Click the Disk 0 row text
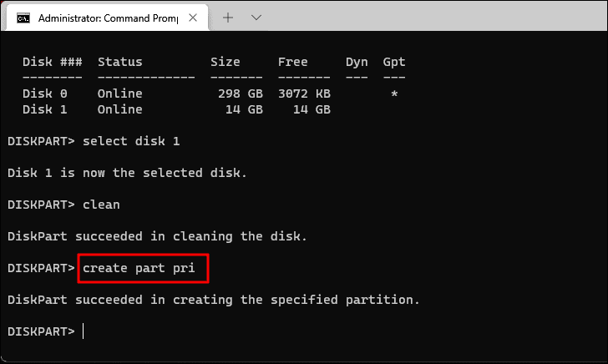The image size is (608, 364). point(210,94)
